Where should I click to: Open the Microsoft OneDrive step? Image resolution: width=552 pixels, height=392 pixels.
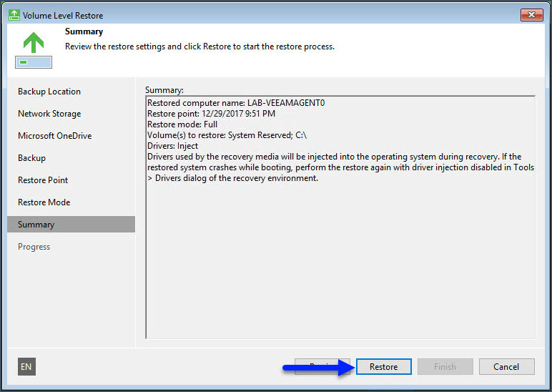[x=55, y=136]
